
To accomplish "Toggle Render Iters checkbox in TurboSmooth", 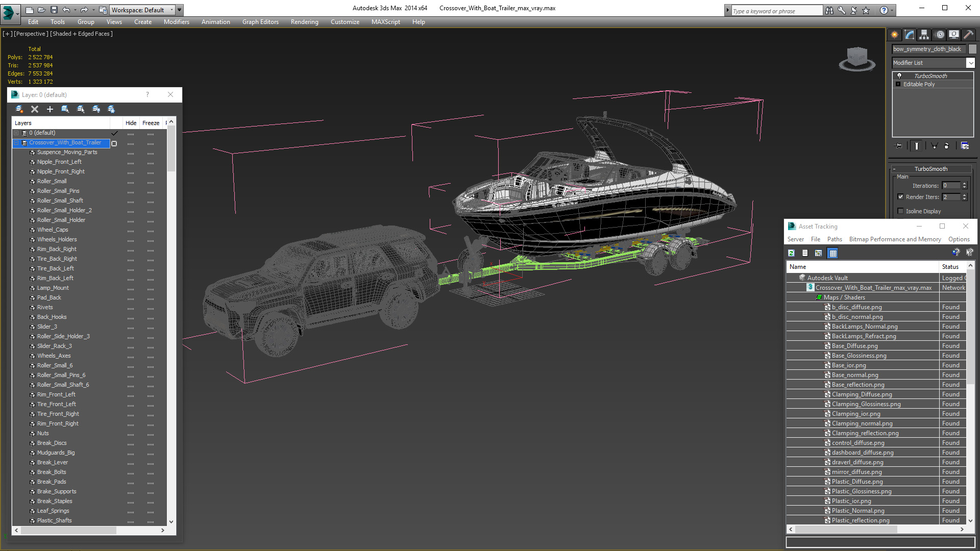I will tap(900, 197).
